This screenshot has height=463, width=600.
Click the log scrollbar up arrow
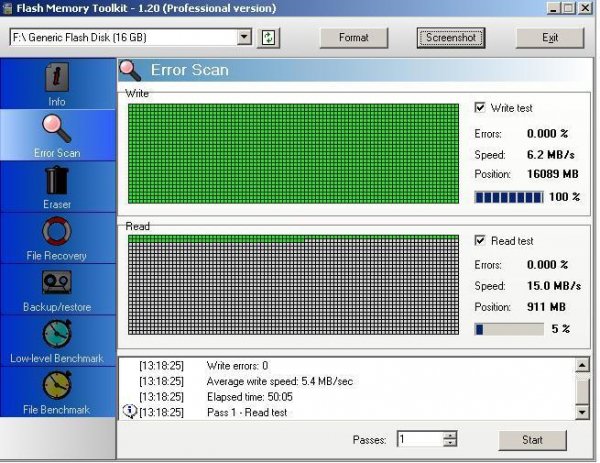click(582, 365)
